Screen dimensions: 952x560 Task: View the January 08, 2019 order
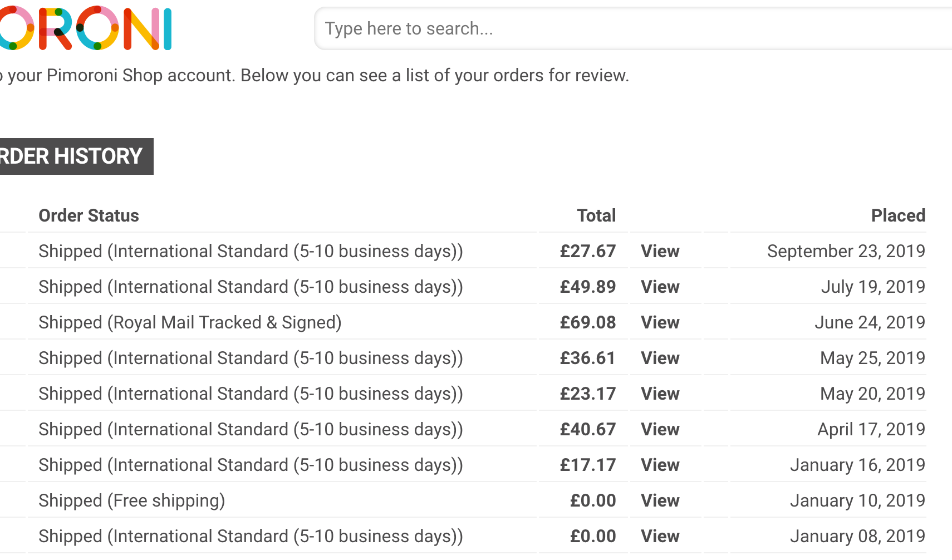pyautogui.click(x=660, y=537)
